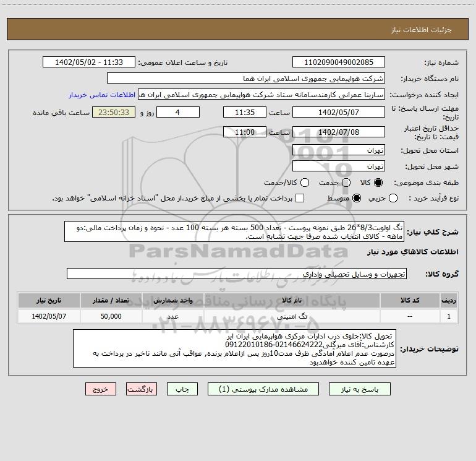This screenshot has height=461, width=476.
Task: Open the اطلاعات تماس خریدار link
Action: pyautogui.click(x=102, y=95)
